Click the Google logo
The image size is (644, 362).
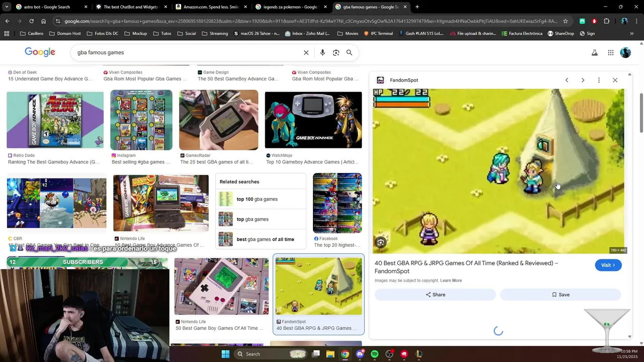point(40,52)
